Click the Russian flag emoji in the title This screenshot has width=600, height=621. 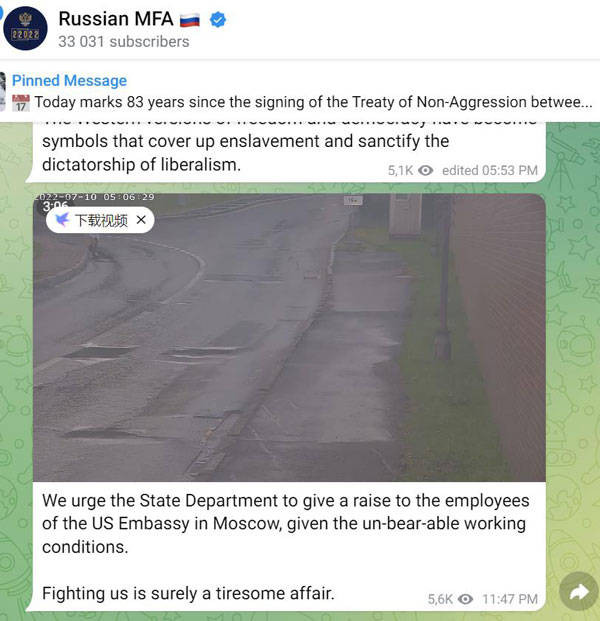coord(190,19)
